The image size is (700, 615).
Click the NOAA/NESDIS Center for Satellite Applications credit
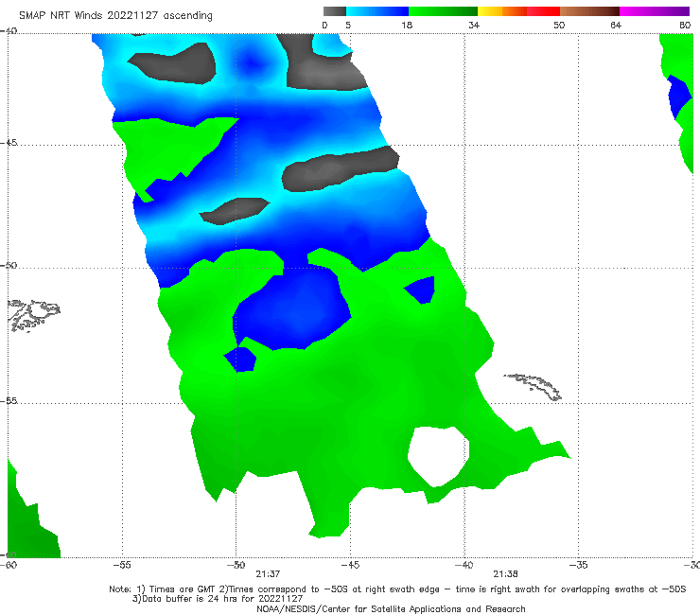tap(391, 608)
